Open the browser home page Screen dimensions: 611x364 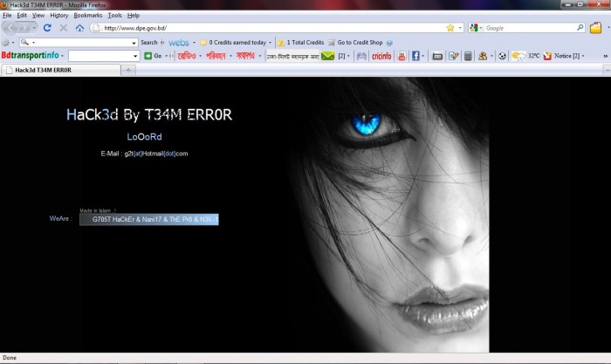coord(79,28)
